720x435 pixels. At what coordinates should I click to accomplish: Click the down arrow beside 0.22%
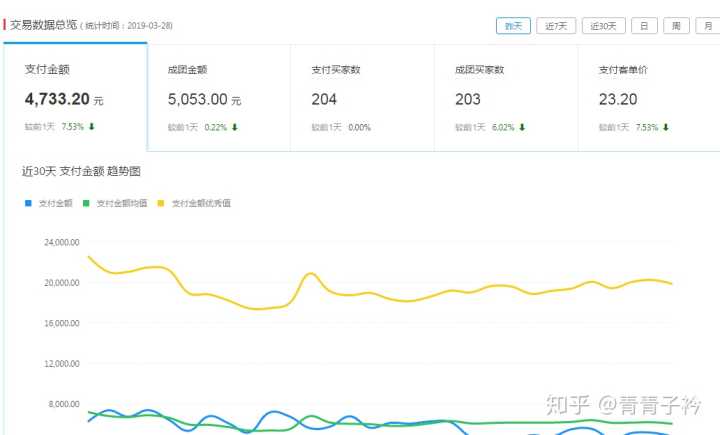click(235, 127)
